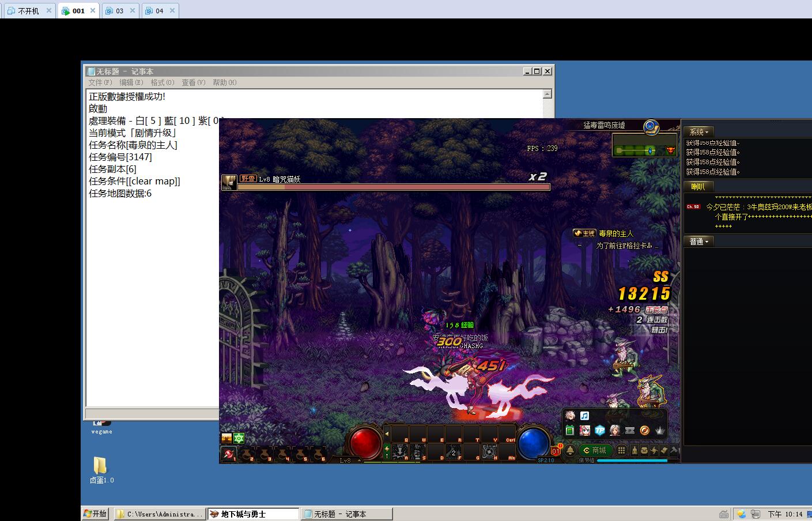Click the orange compass icon
The height and width of the screenshot is (521, 812).
(645, 431)
